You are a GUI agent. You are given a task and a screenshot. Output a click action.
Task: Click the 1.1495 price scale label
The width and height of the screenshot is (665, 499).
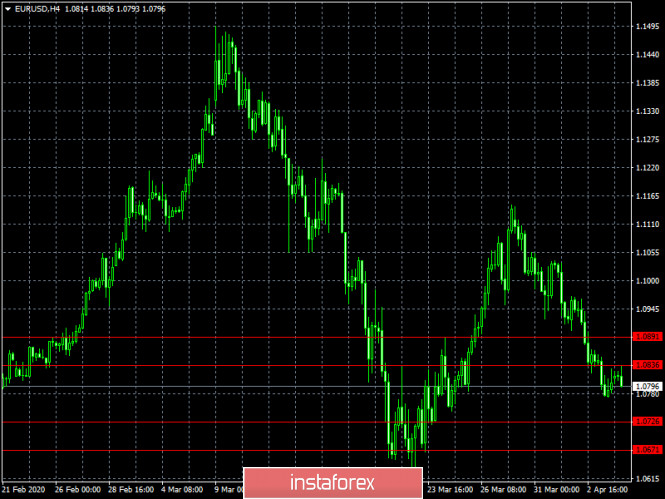click(x=648, y=27)
